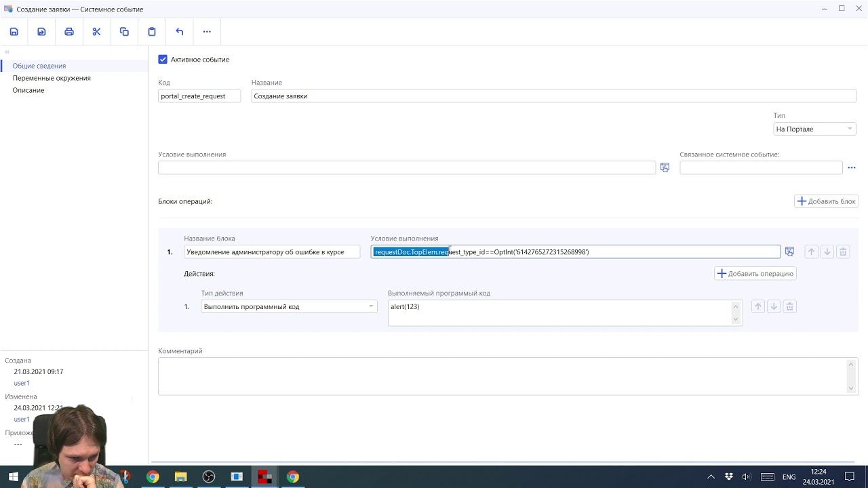The width and height of the screenshot is (868, 488).
Task: Move action 1 down with the arrow
Action: click(x=774, y=307)
